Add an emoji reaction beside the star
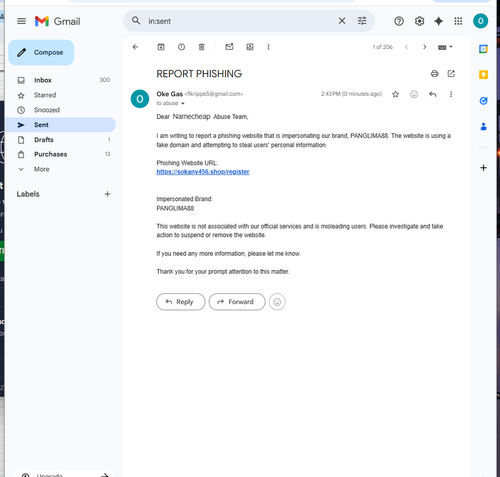 pos(414,94)
